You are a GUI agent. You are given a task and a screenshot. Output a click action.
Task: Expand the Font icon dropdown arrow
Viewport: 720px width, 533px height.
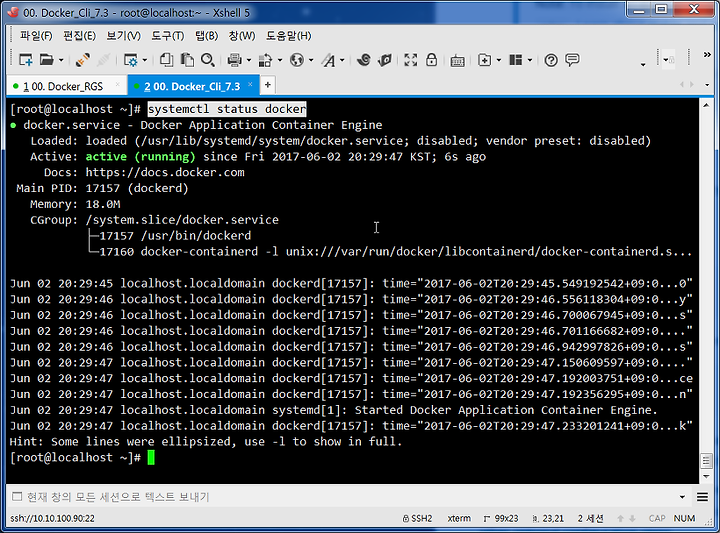pos(343,60)
